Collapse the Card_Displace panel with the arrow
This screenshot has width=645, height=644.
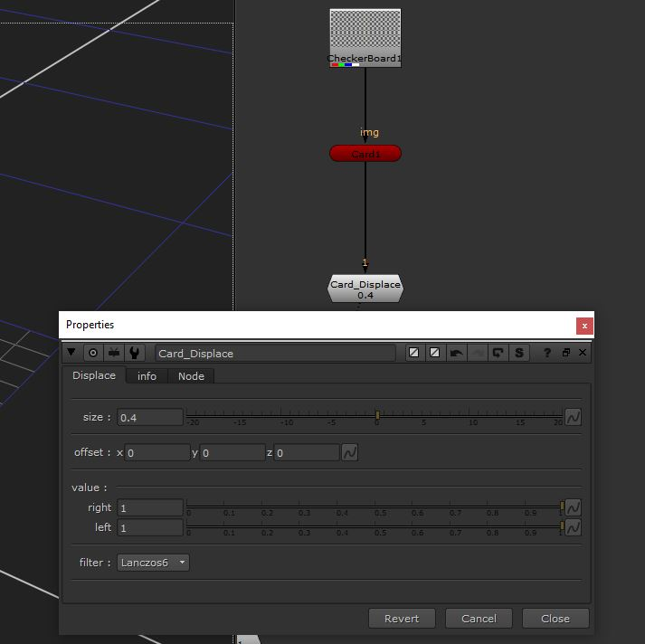pyautogui.click(x=72, y=353)
